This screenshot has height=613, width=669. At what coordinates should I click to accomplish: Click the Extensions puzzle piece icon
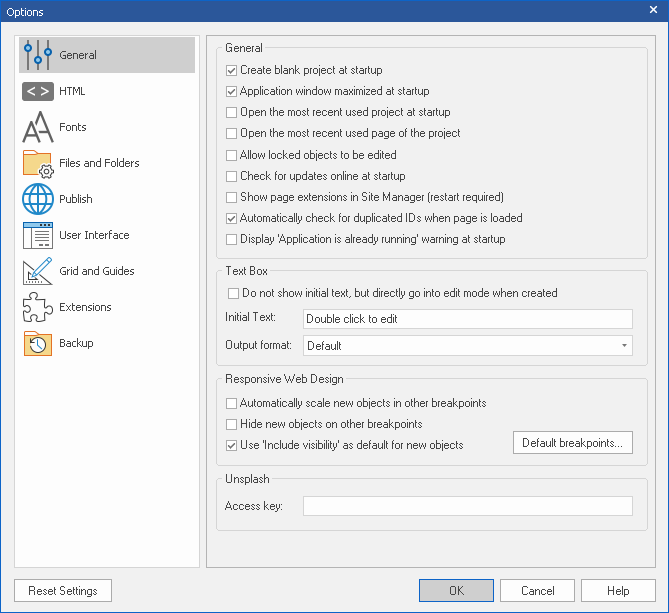click(x=38, y=307)
